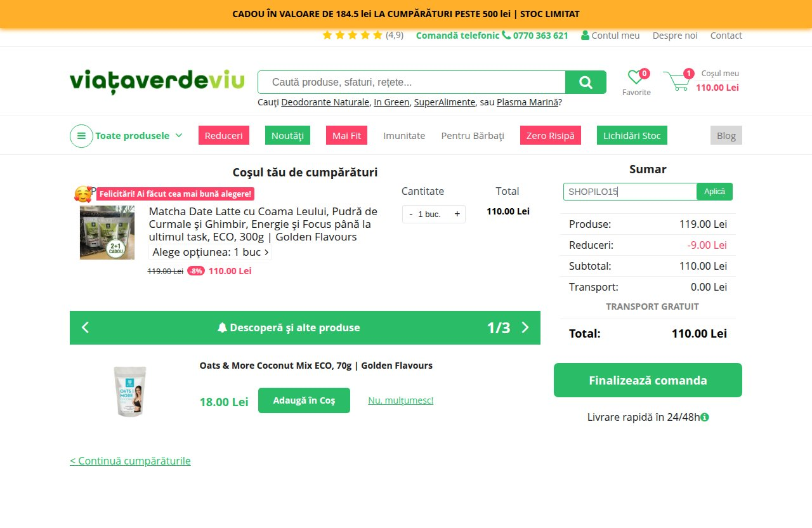Click the bell icon in green banner

coord(222,327)
